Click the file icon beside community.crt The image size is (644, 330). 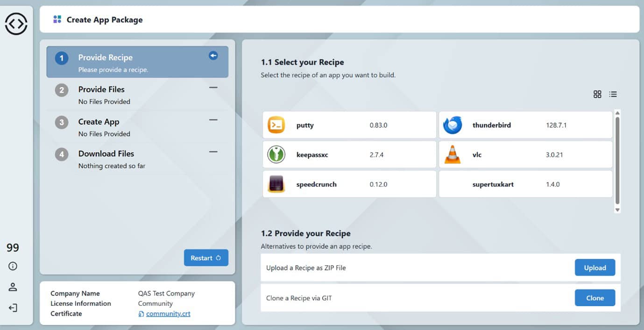[x=141, y=314]
